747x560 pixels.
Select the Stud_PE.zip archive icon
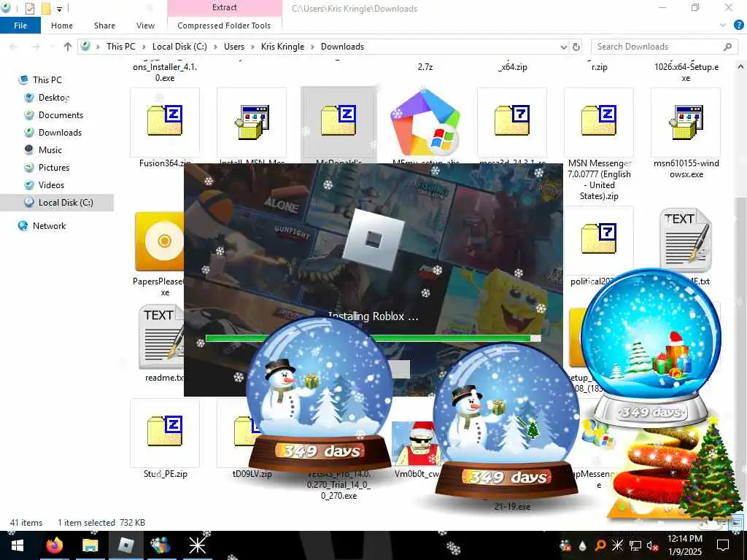coord(165,431)
